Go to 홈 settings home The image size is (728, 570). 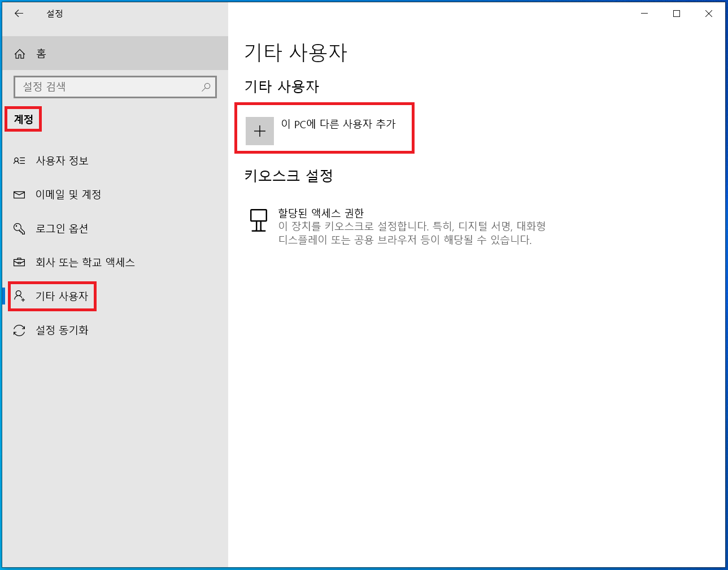pos(115,54)
